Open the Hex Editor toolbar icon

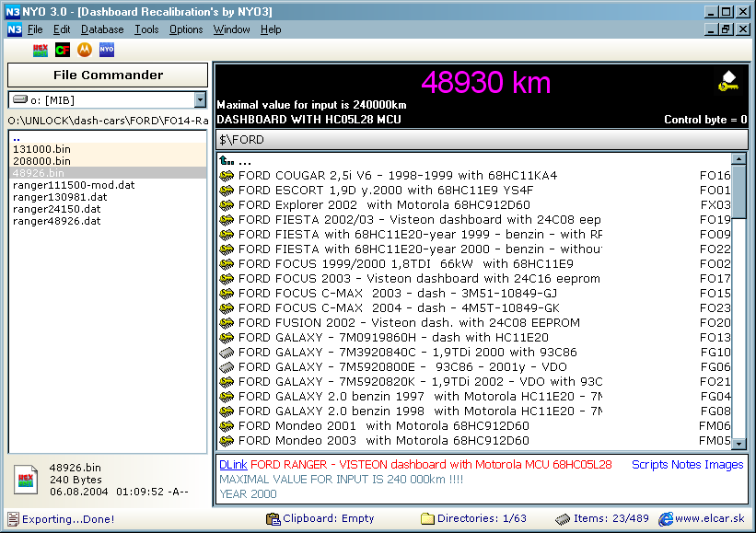click(x=41, y=49)
